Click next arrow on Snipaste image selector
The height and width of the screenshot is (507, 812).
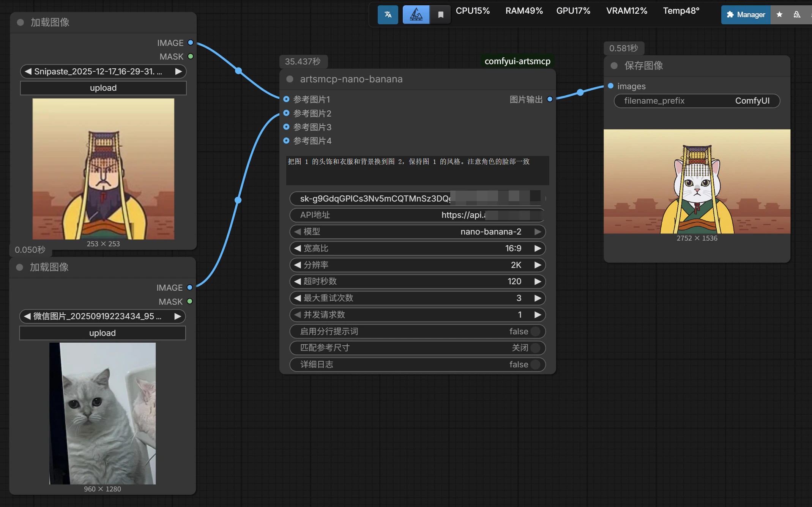pyautogui.click(x=178, y=71)
